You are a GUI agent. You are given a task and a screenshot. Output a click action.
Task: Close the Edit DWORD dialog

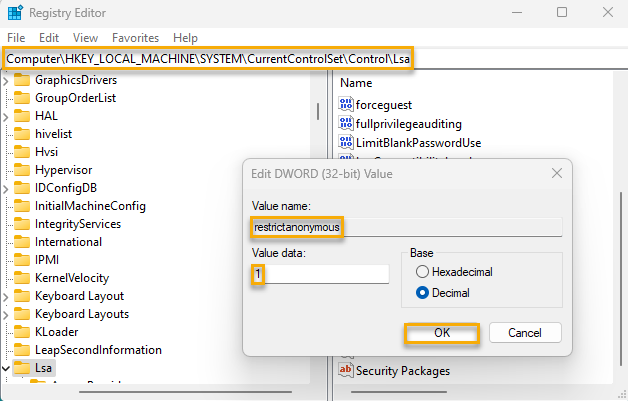coord(556,173)
